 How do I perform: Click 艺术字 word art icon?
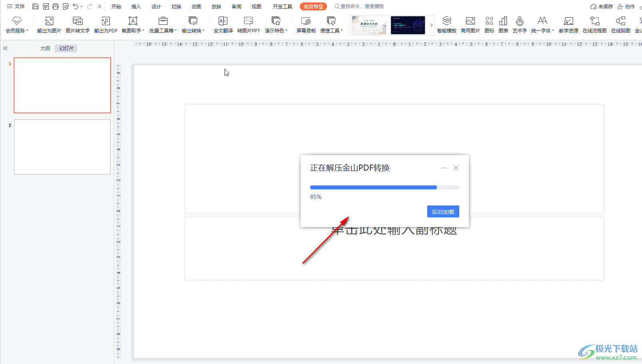tap(520, 25)
